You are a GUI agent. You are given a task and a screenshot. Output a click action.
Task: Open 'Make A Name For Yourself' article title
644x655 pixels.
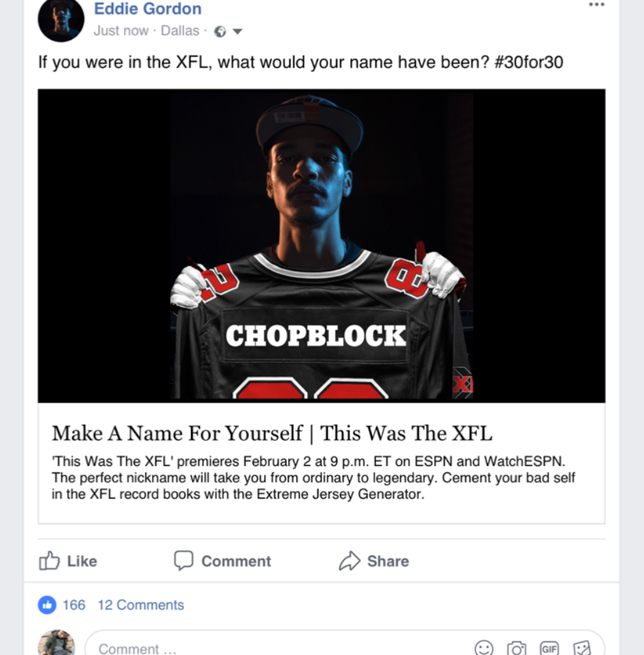(x=272, y=433)
